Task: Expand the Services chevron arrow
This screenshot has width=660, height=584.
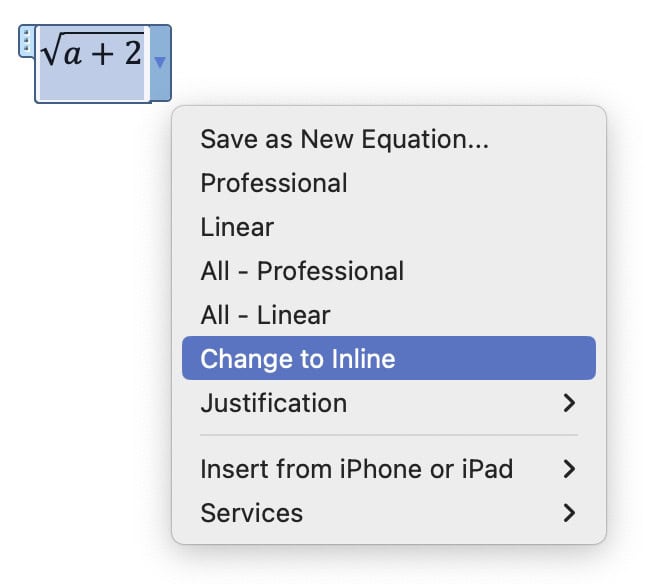Action: coord(569,513)
